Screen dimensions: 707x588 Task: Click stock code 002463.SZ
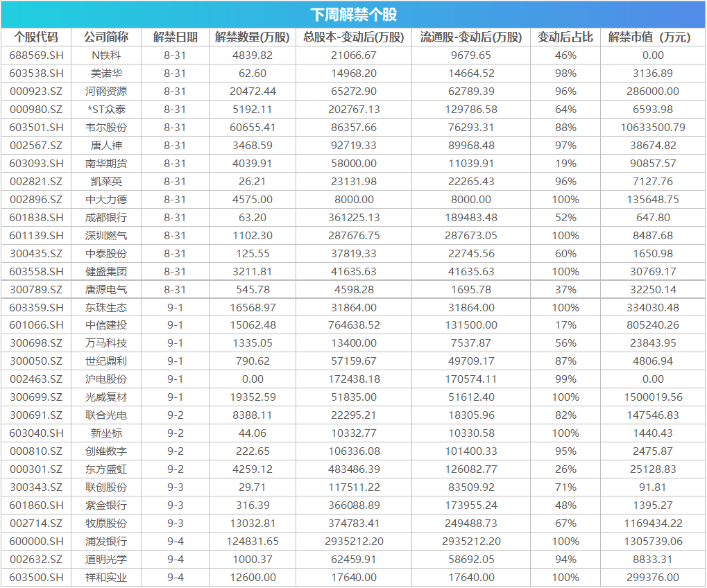36,379
